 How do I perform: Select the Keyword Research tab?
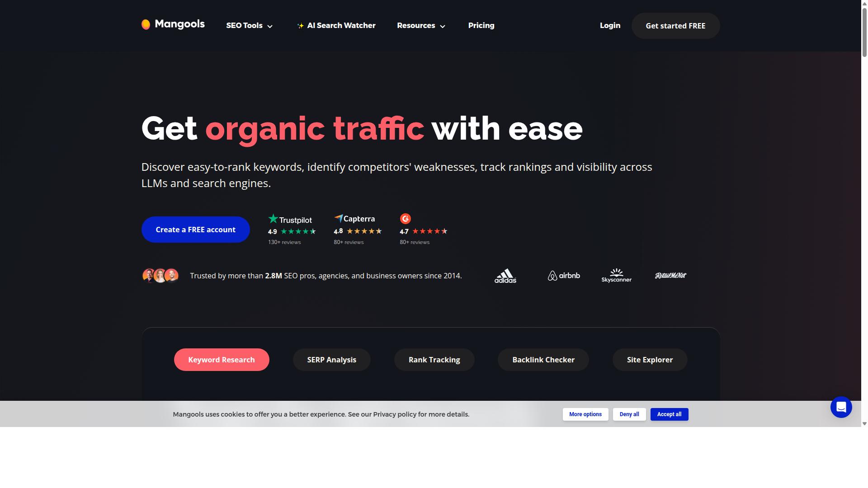tap(222, 360)
